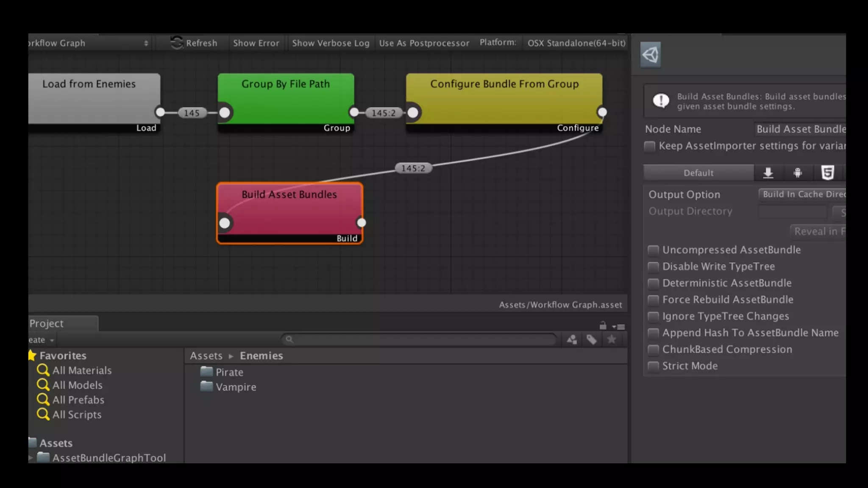868x488 pixels.
Task: Open the Platform OSX Standalone dropdown
Action: pos(576,43)
